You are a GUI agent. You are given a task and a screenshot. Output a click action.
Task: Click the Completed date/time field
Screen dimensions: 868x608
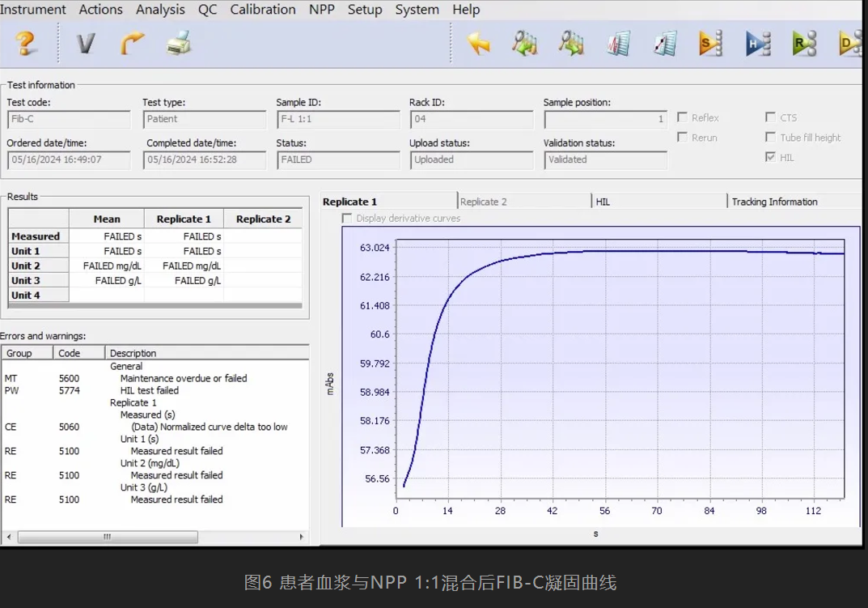(x=205, y=159)
